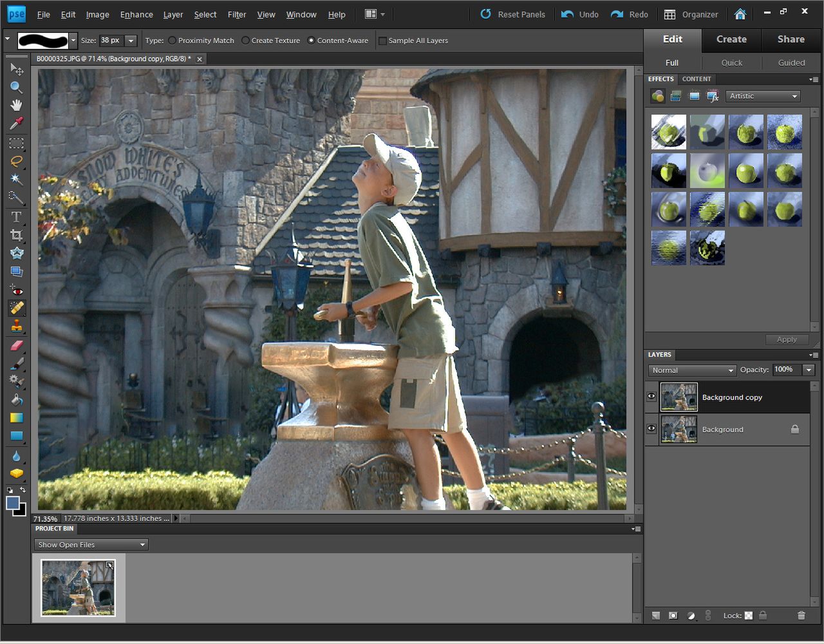
Task: Select the Gradient tool
Action: tap(16, 417)
